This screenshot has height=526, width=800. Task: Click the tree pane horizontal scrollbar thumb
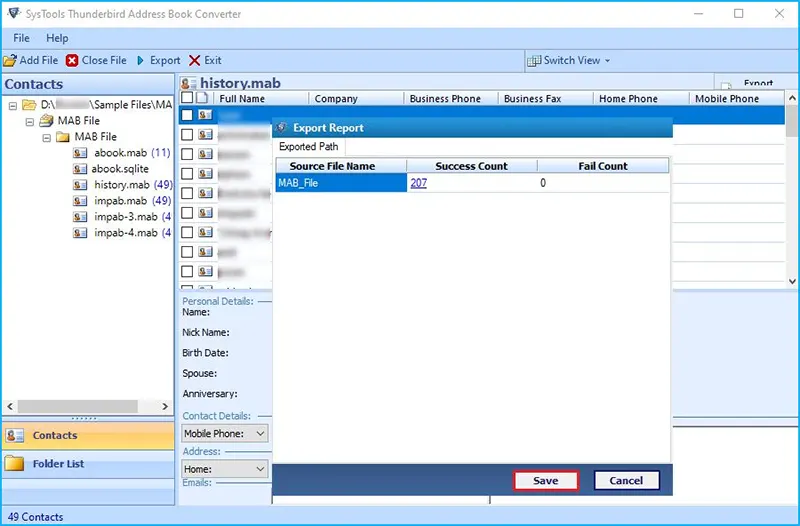tap(78, 406)
